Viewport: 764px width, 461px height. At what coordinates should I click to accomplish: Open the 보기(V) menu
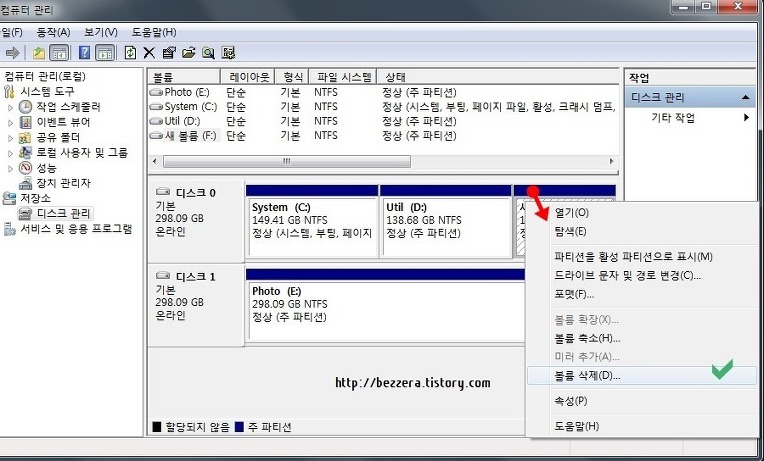coord(101,32)
